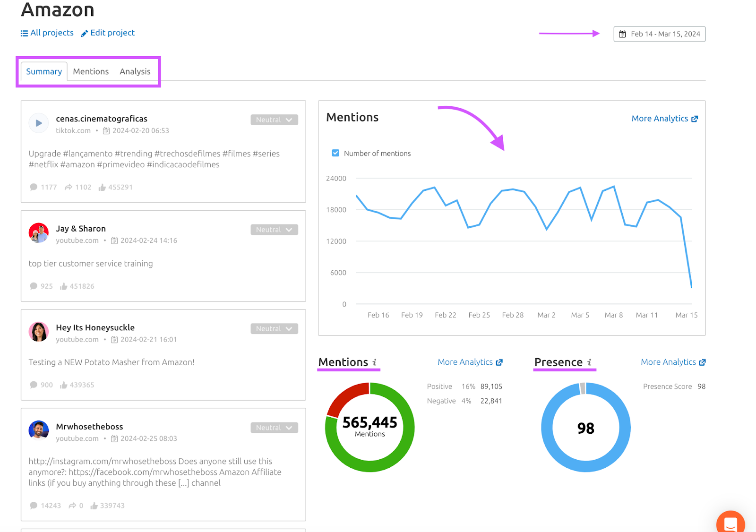Click the info icon beside Mentions heading
756x532 pixels.
point(375,362)
